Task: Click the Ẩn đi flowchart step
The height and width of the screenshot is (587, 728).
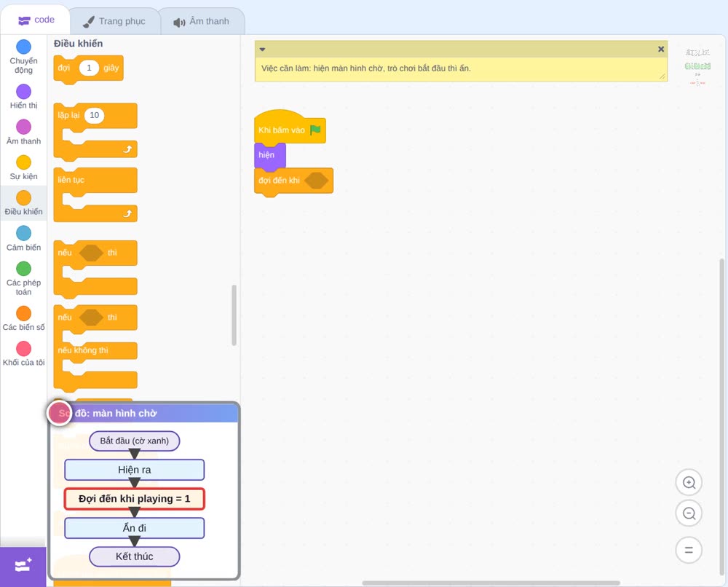Action: (134, 528)
